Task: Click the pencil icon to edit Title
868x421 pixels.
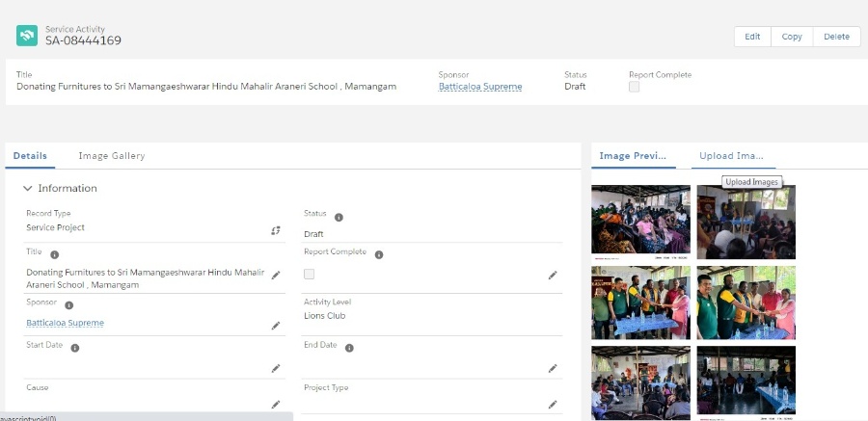Action: [276, 276]
